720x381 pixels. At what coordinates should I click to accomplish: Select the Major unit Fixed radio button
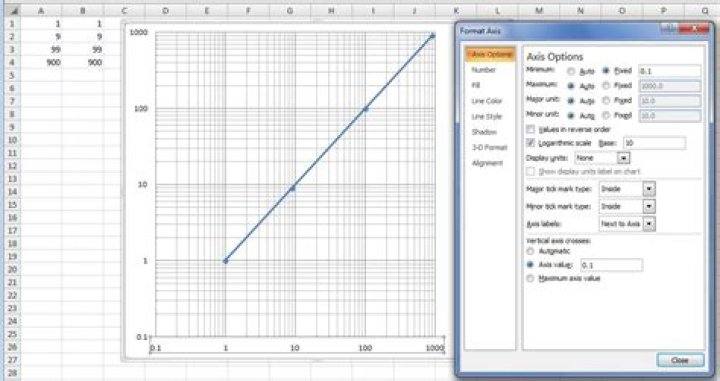click(x=606, y=100)
